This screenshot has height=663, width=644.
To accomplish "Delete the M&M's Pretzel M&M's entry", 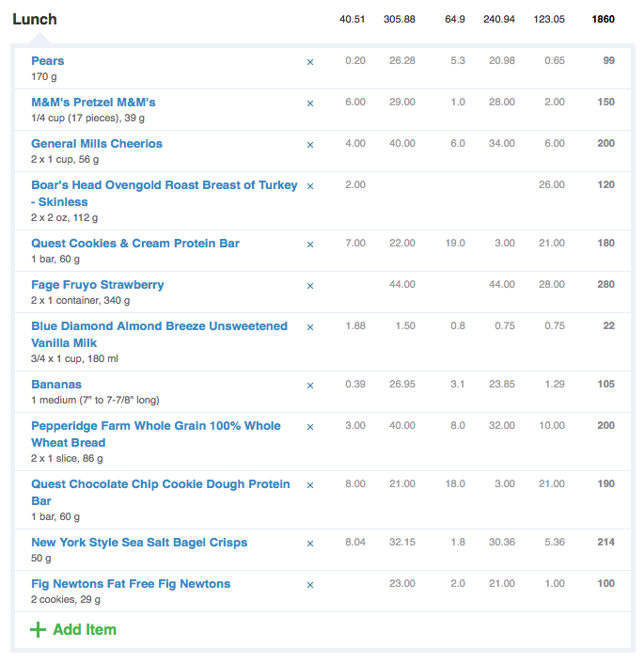I will [309, 103].
